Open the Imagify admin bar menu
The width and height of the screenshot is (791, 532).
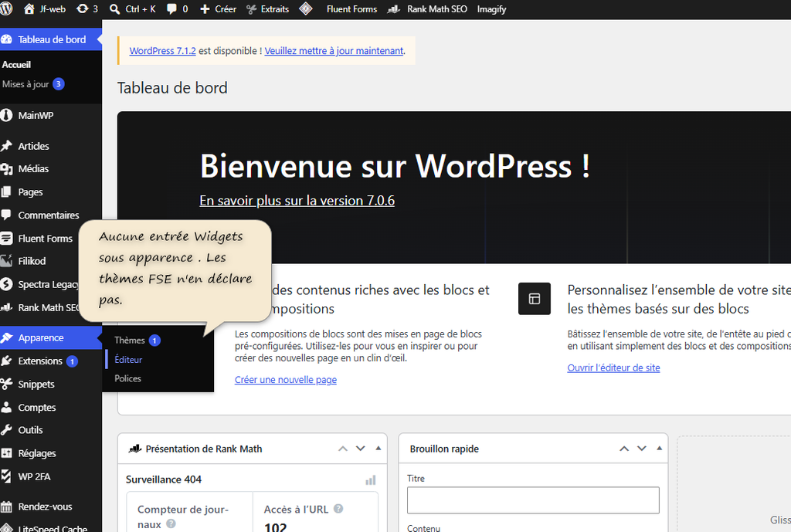pos(491,9)
